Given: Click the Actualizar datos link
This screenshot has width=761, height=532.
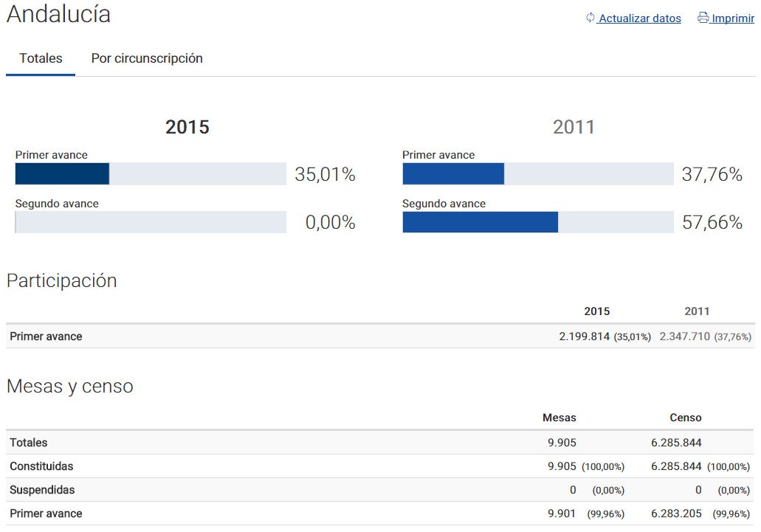Looking at the screenshot, I should click(x=638, y=18).
